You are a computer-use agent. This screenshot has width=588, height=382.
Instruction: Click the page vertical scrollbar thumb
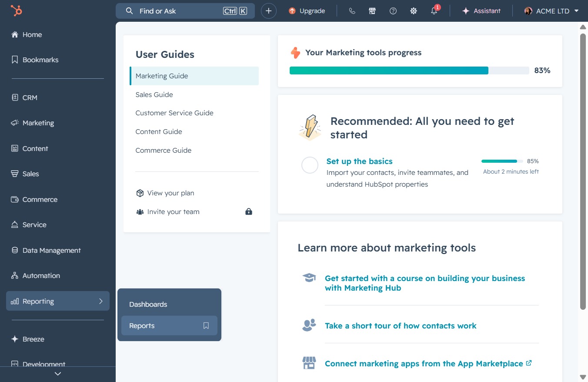point(583,171)
